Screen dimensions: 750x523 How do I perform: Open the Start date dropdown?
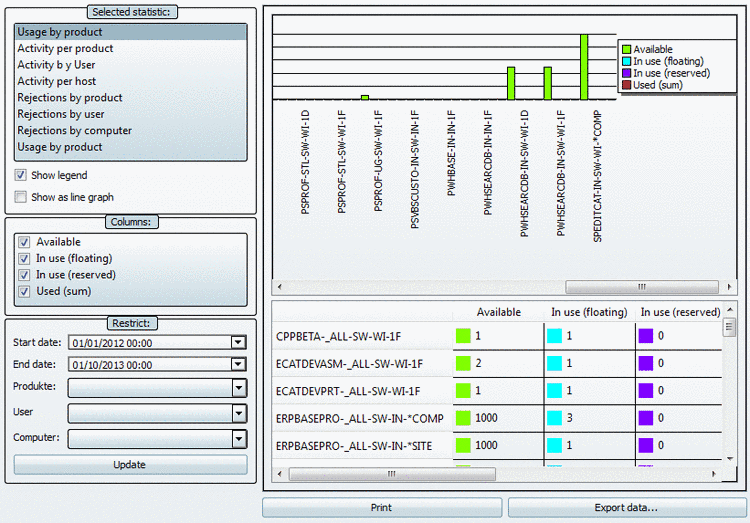click(238, 342)
